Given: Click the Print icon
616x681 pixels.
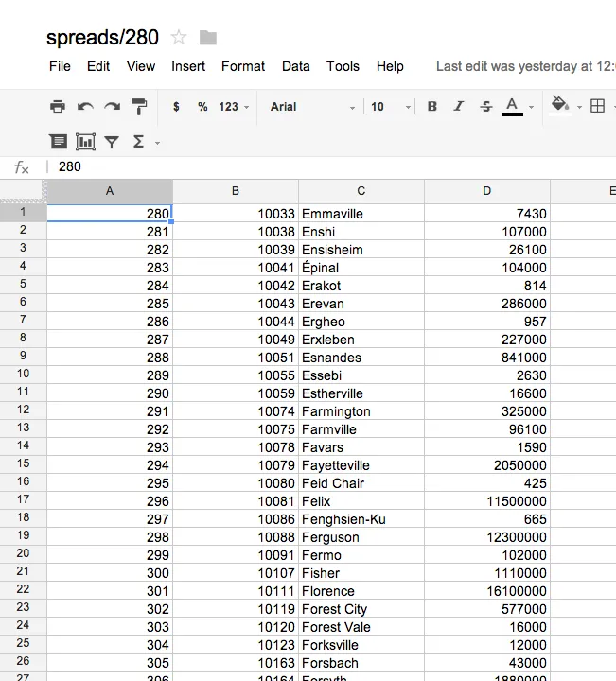Looking at the screenshot, I should [x=58, y=106].
